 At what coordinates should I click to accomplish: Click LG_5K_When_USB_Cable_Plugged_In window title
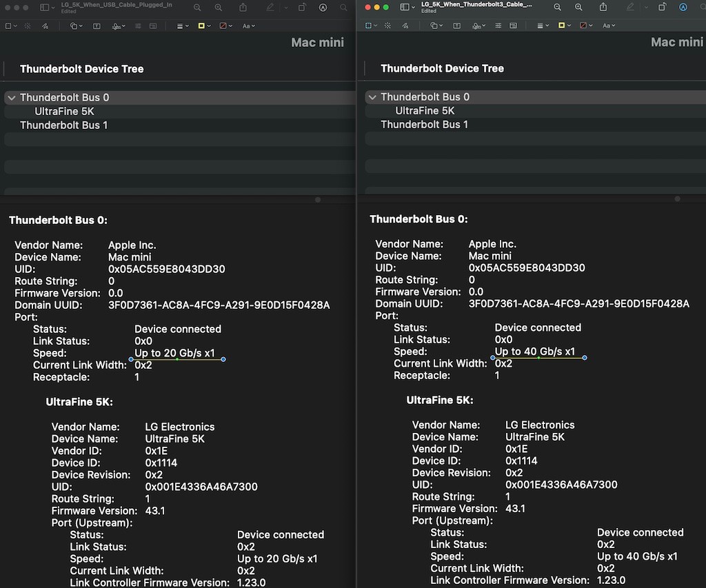tap(117, 5)
